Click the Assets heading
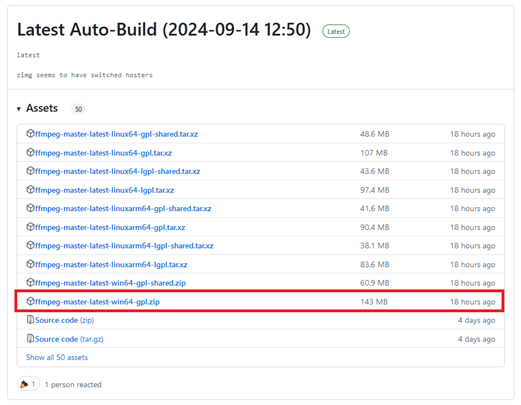 (42, 108)
